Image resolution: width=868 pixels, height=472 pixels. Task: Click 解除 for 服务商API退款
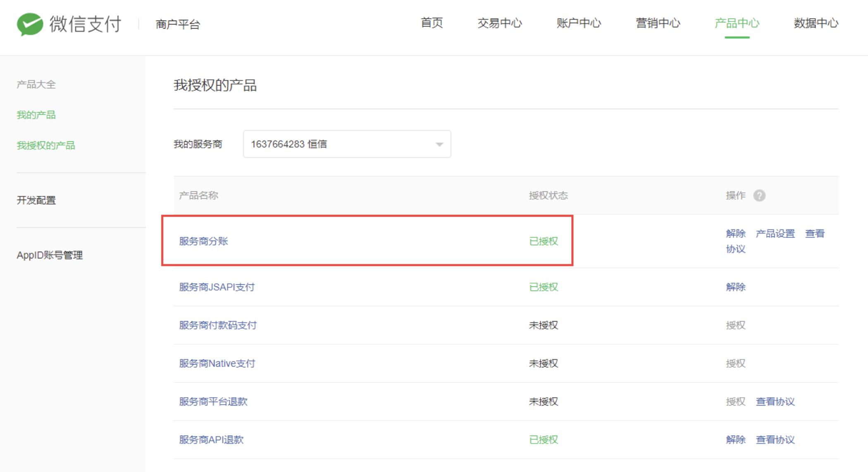point(736,440)
